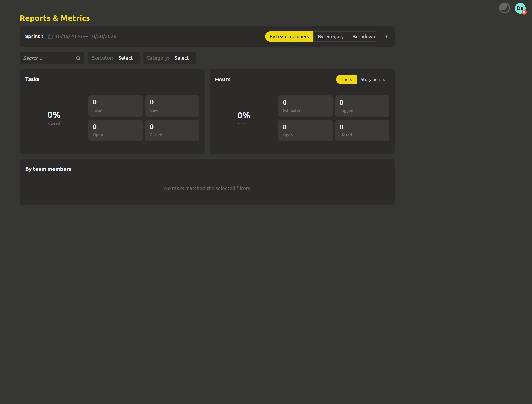Open the Executor filter dropdown
The height and width of the screenshot is (404, 532).
114,58
